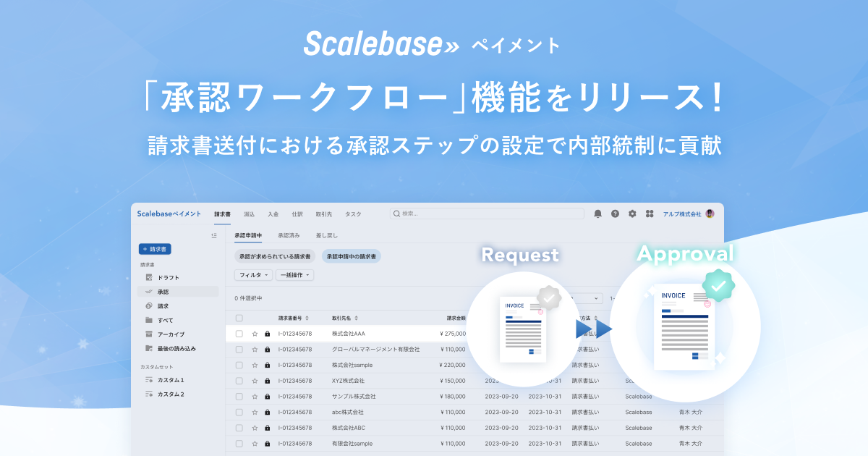868x456 pixels.
Task: Click the lock icon on 株式会社AAA row
Action: coord(268,334)
